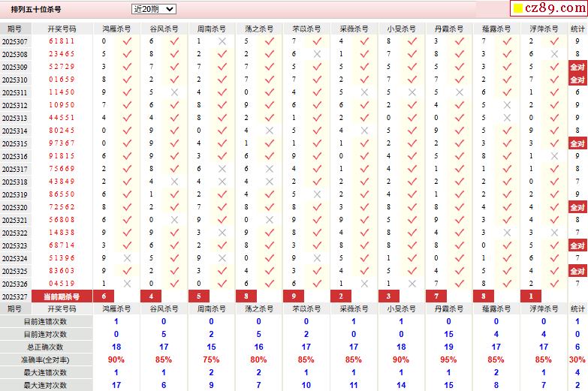Click the red check in 周南杀号 column, row 2025325
This screenshot has height=391, width=588.
click(x=222, y=271)
